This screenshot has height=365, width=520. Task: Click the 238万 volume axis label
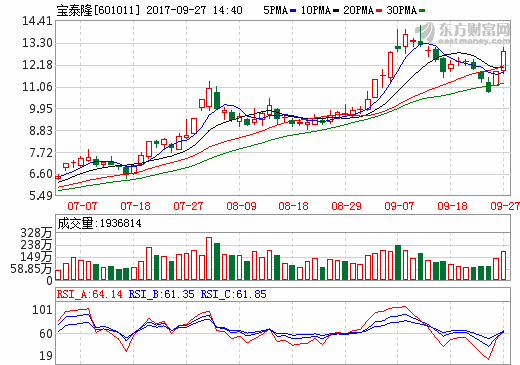pyautogui.click(x=37, y=245)
